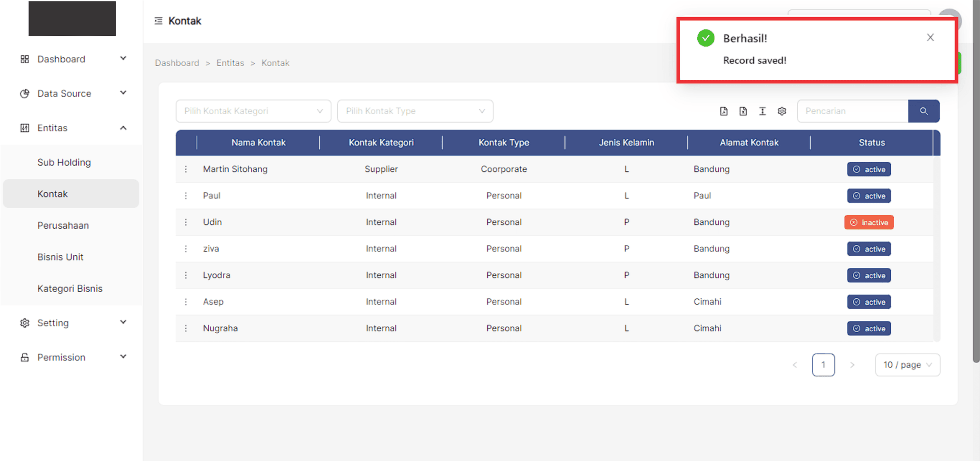Image resolution: width=980 pixels, height=461 pixels.
Task: Go to Bisnis Unit in the sidebar
Action: click(60, 257)
